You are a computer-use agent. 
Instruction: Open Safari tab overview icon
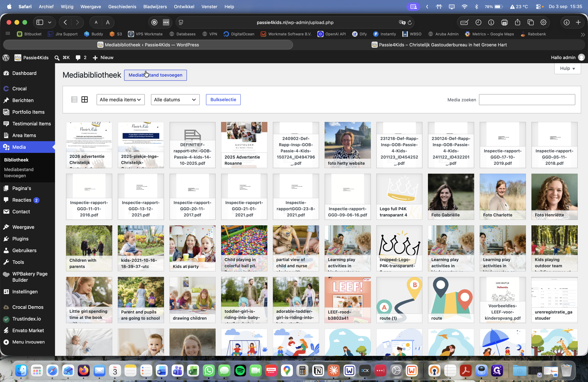click(x=530, y=22)
